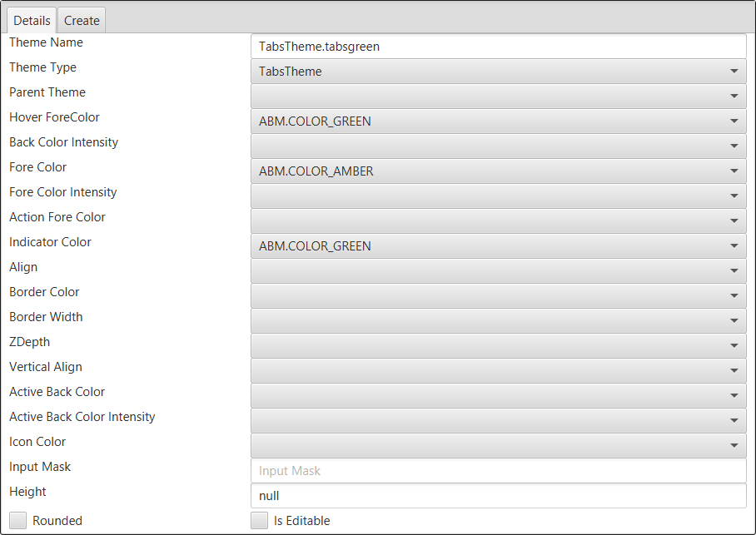Click the Height input field
The height and width of the screenshot is (535, 756).
tap(498, 496)
